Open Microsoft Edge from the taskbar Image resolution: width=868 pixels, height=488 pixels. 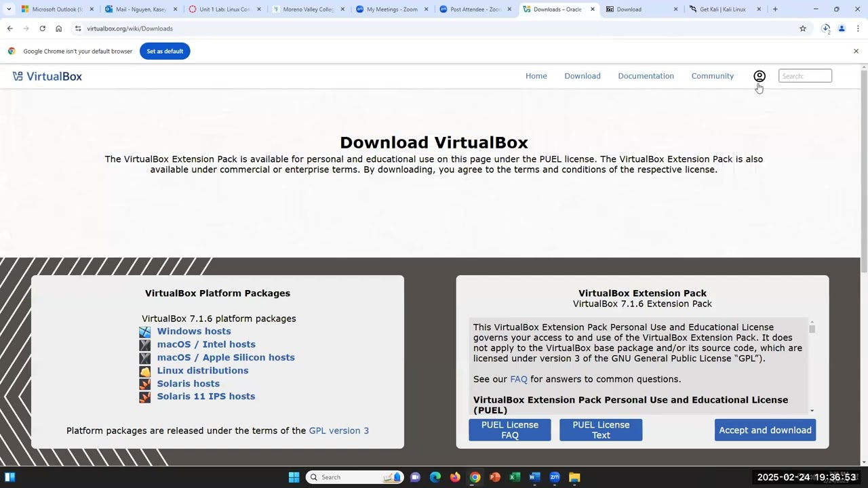[435, 477]
